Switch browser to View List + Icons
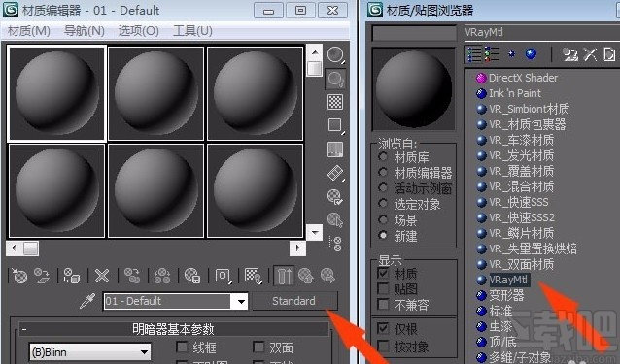620x364 pixels. pyautogui.click(x=492, y=54)
